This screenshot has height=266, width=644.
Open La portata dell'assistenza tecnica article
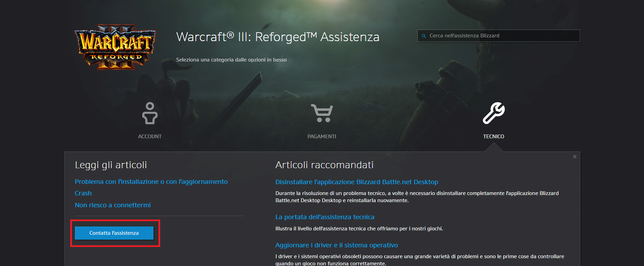(325, 217)
